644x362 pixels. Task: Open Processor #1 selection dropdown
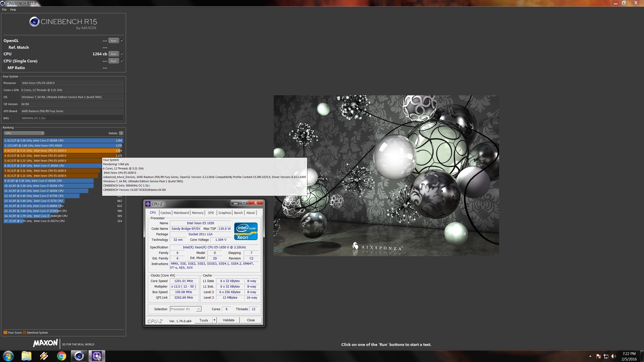pyautogui.click(x=186, y=309)
